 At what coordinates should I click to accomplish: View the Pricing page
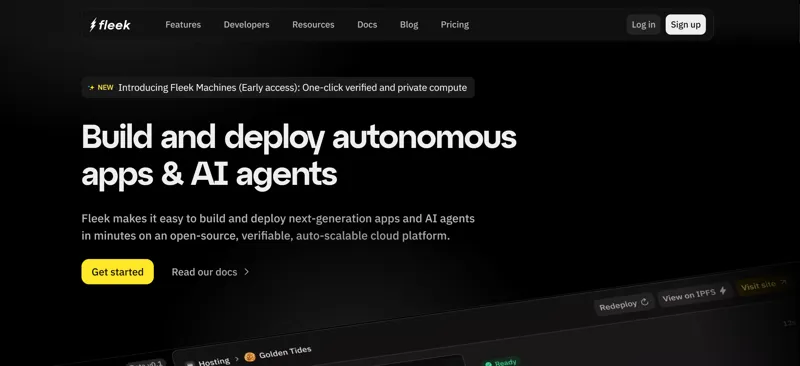coord(455,25)
